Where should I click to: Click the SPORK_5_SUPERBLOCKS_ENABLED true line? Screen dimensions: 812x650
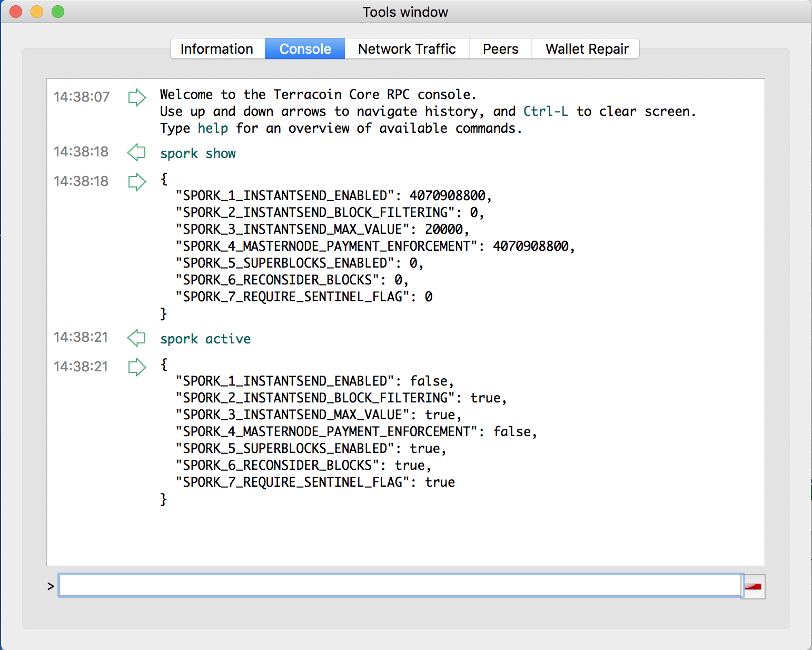[311, 449]
